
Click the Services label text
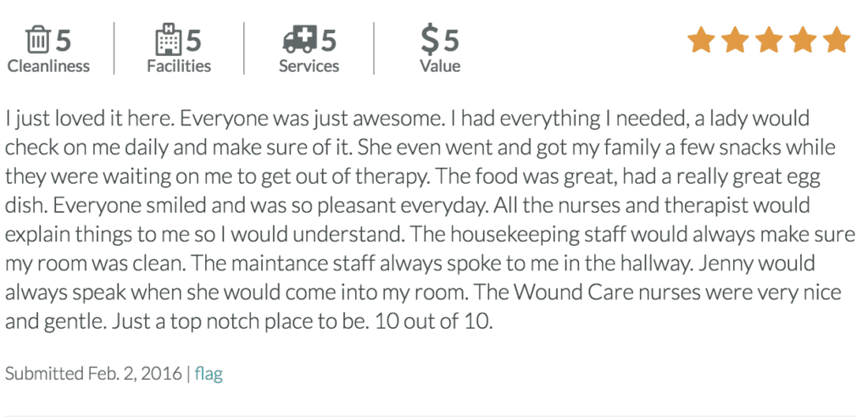(309, 66)
